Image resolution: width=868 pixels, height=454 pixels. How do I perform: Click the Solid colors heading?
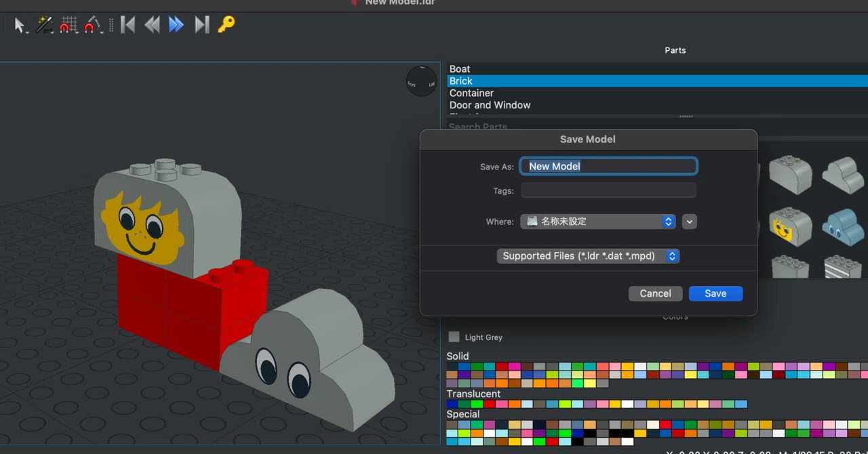coord(458,356)
